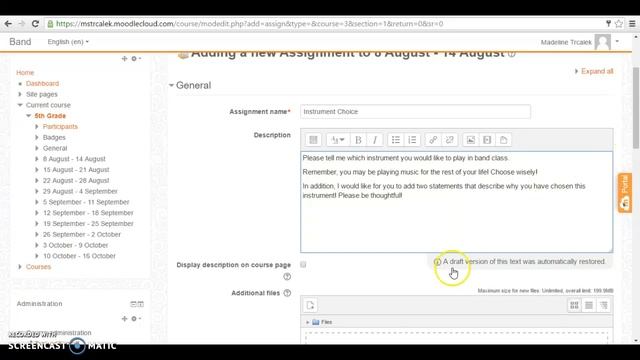This screenshot has height=360, width=640.
Task: Select 19 September - 25 September section
Action: tap(88, 224)
